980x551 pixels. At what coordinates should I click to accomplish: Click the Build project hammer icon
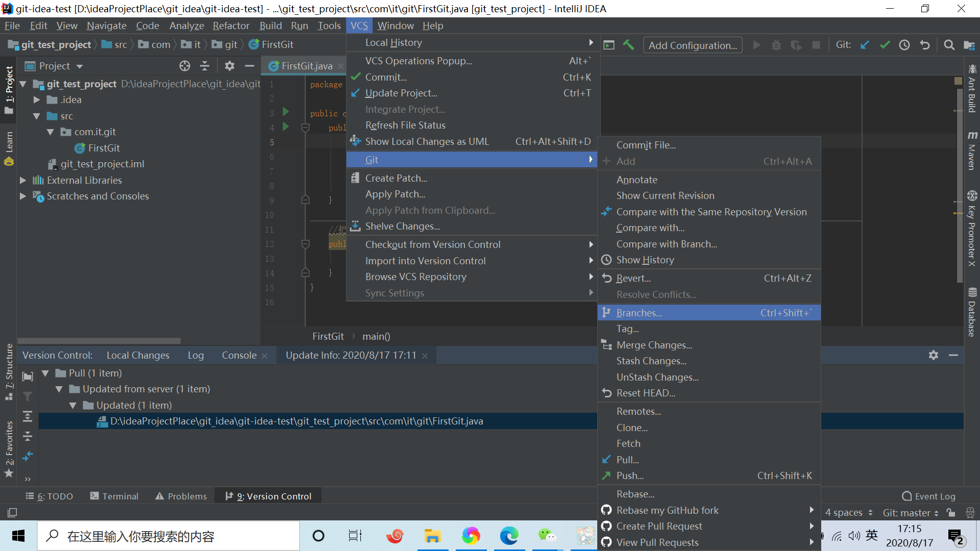click(x=628, y=45)
